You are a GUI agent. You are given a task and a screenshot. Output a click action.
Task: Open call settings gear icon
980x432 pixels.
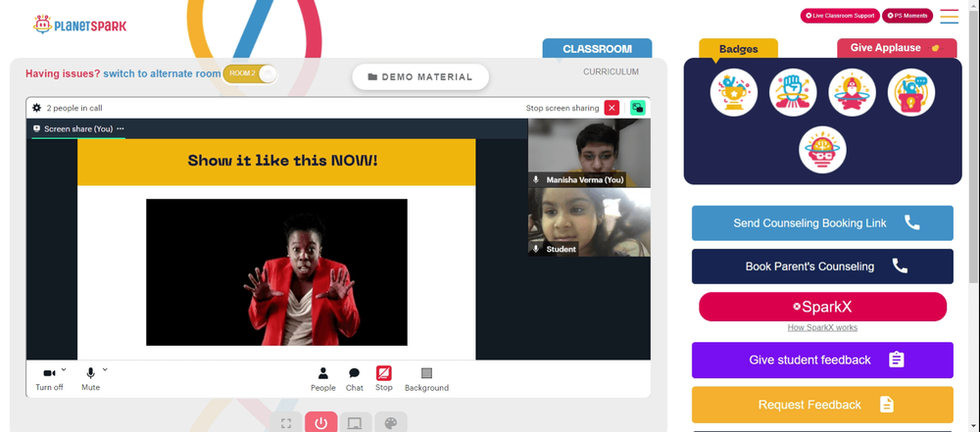tap(37, 108)
